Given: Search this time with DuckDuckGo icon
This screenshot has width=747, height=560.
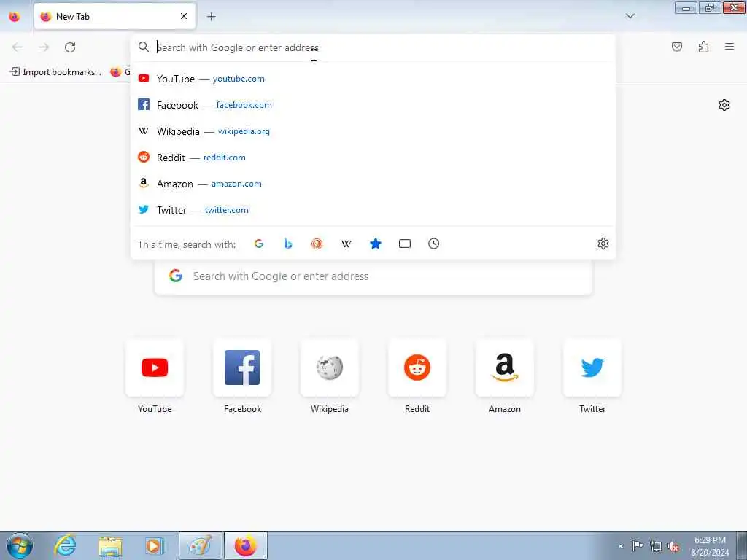Looking at the screenshot, I should pyautogui.click(x=317, y=244).
